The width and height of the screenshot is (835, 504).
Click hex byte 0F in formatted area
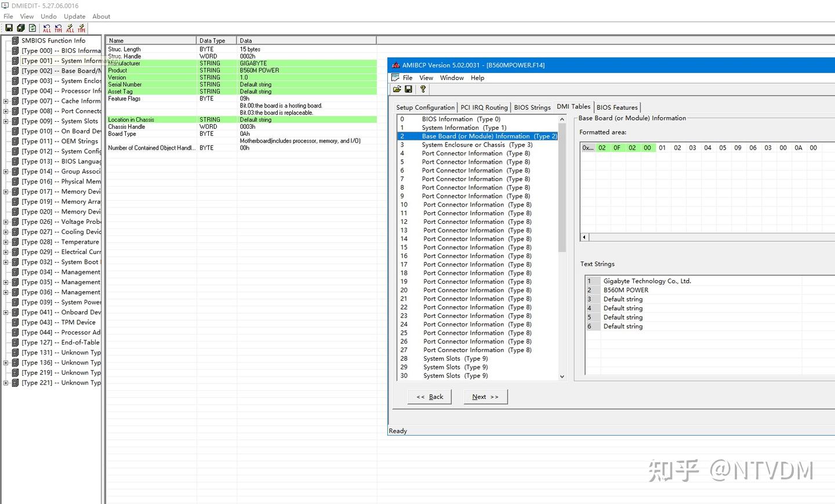point(617,148)
